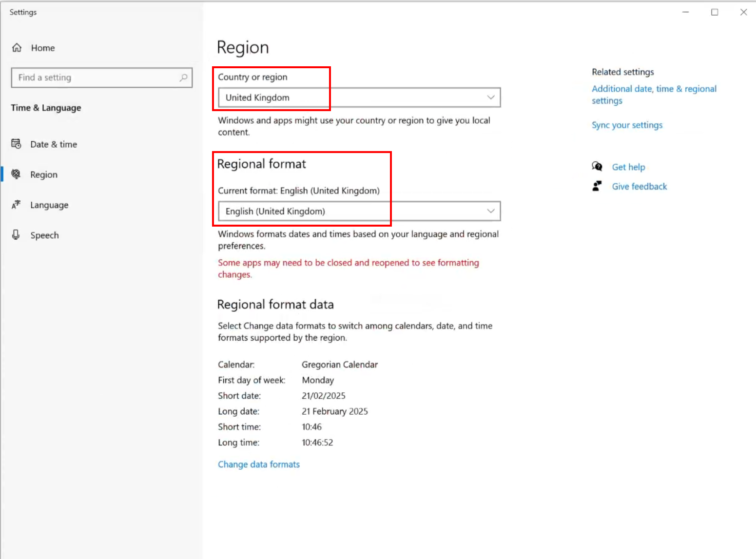Select the Language icon in the sidebar
This screenshot has width=756, height=559.
(16, 205)
